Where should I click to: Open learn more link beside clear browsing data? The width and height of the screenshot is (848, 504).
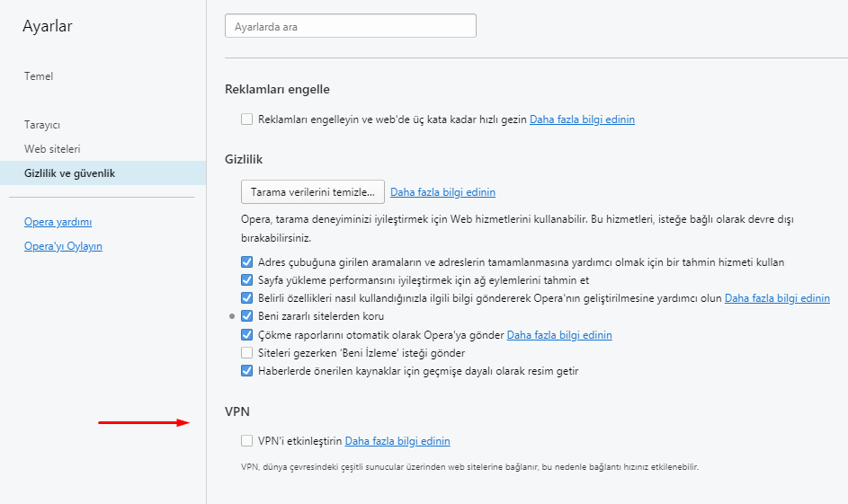tap(443, 192)
